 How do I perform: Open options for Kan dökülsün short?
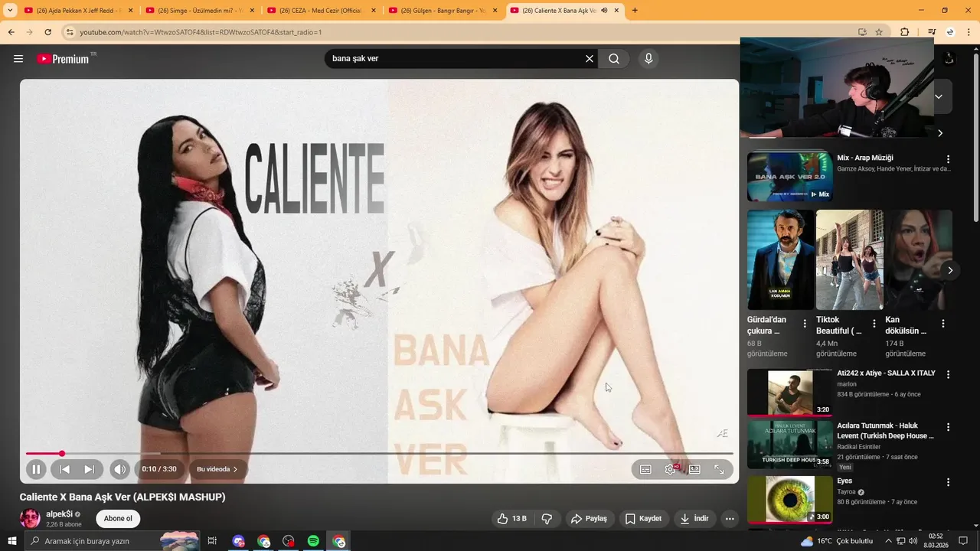(942, 324)
